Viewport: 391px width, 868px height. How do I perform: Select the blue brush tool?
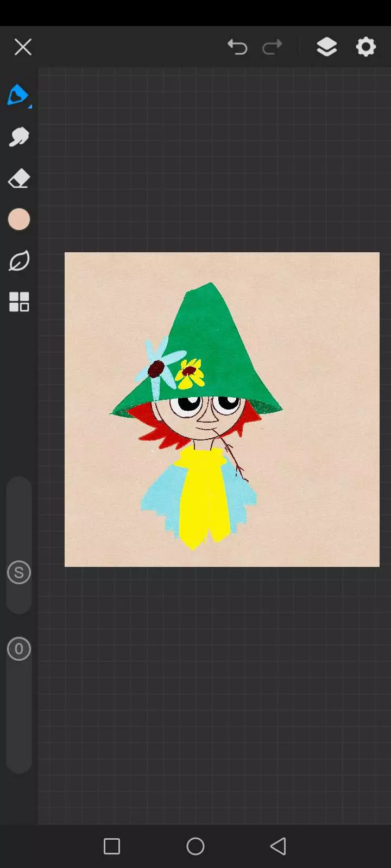pos(18,95)
